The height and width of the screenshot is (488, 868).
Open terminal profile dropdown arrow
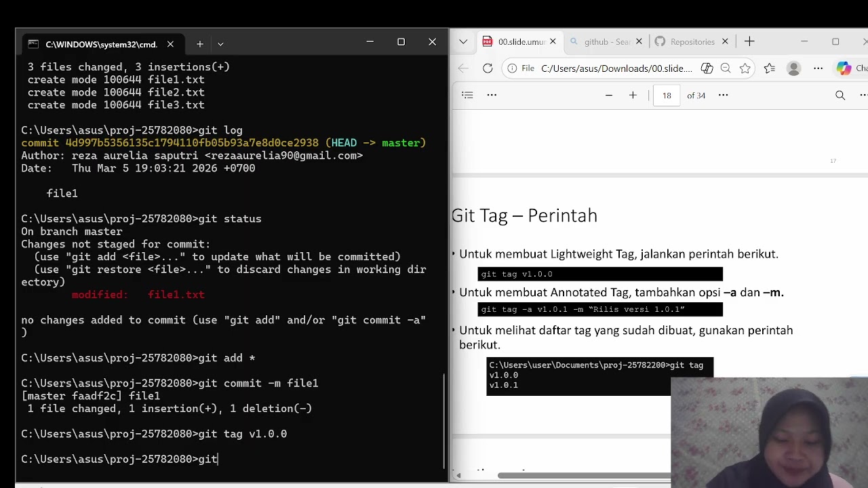(x=220, y=44)
